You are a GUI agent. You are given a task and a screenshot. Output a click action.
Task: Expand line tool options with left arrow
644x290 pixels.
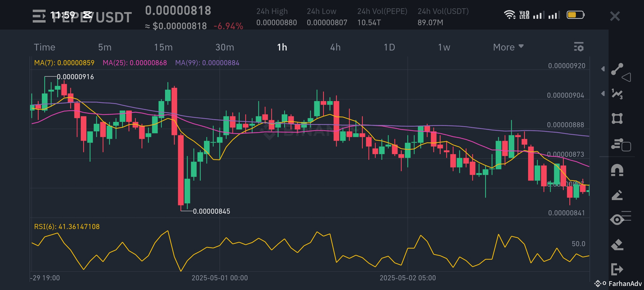[603, 69]
